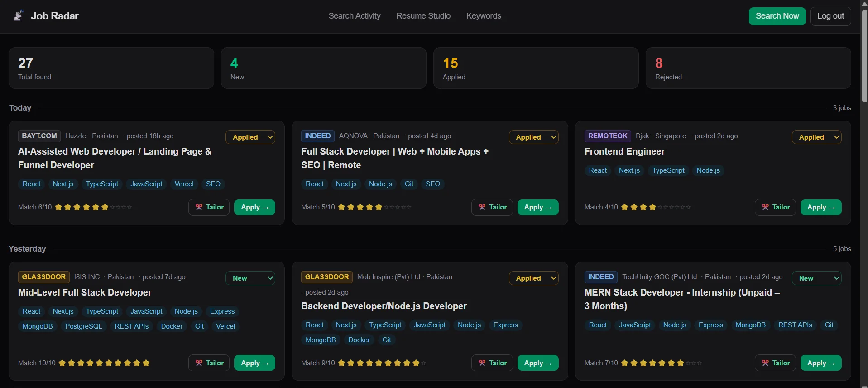This screenshot has width=868, height=388.
Task: Click the star rating on Match 10/10 job
Action: [104, 363]
